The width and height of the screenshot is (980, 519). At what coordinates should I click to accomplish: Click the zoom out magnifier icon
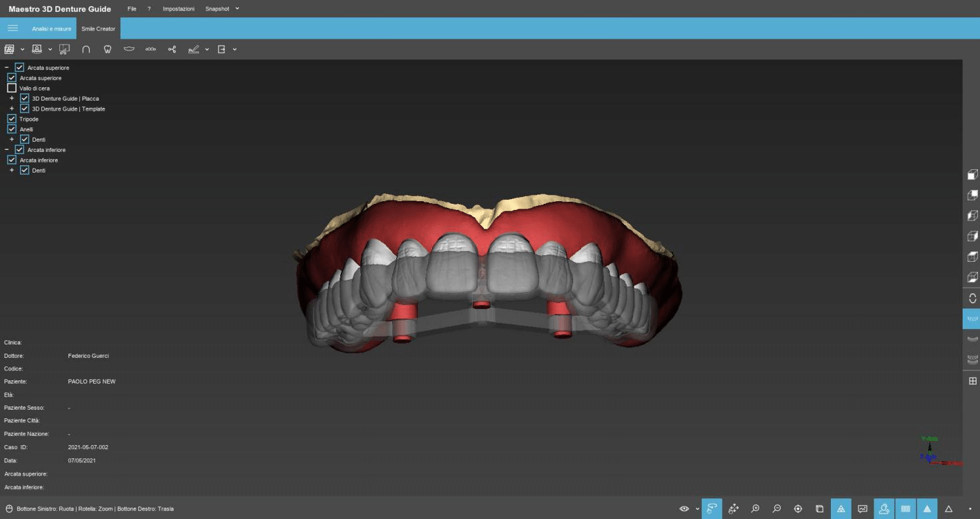(x=776, y=509)
